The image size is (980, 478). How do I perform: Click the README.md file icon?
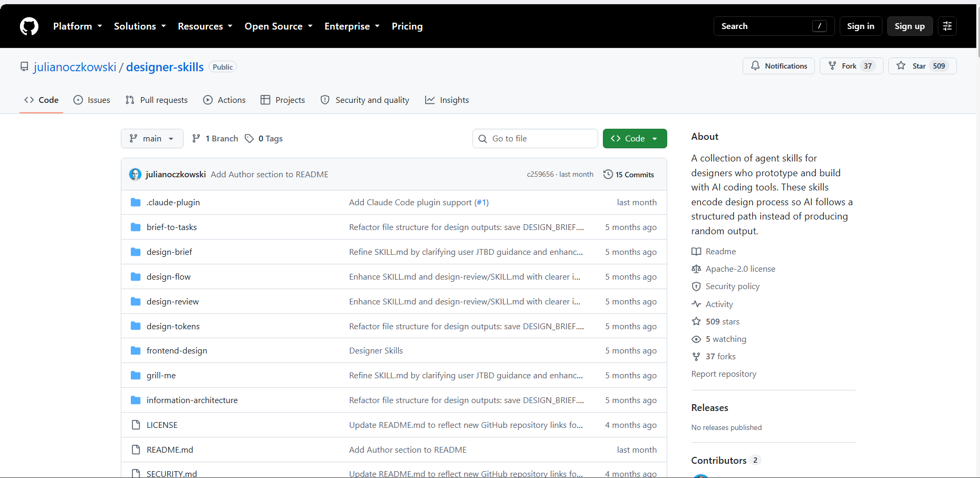point(136,450)
